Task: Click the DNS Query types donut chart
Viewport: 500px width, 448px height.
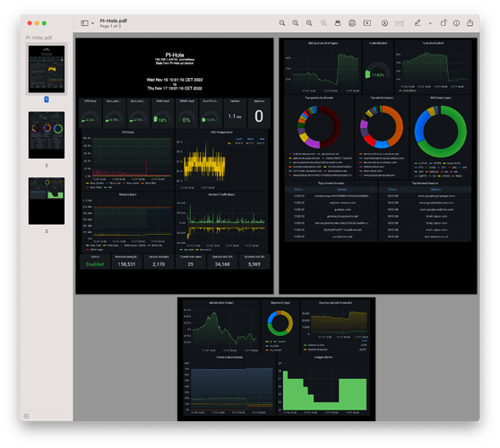Action: pyautogui.click(x=440, y=132)
